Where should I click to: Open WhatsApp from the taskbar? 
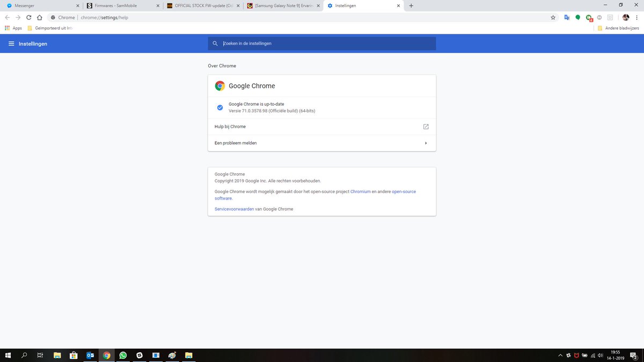[x=123, y=355]
